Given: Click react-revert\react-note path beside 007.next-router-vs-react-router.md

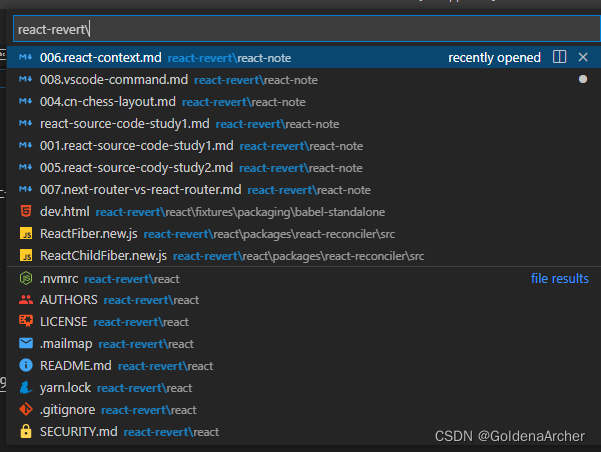Looking at the screenshot, I should click(309, 190).
